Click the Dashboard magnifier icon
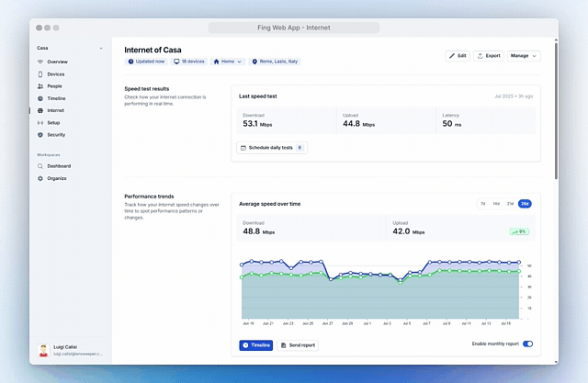This screenshot has height=383, width=588. [40, 166]
